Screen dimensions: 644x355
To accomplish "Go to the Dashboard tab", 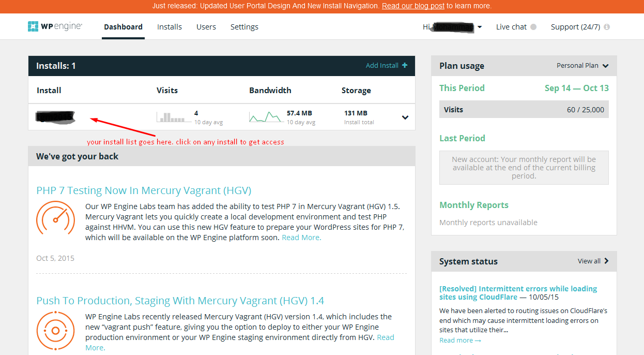I will [123, 27].
